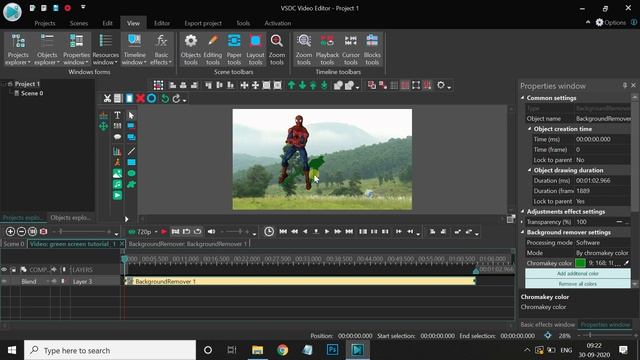Select the Text tool T icon
Viewport: 640px width, 360px height.
pos(117,115)
